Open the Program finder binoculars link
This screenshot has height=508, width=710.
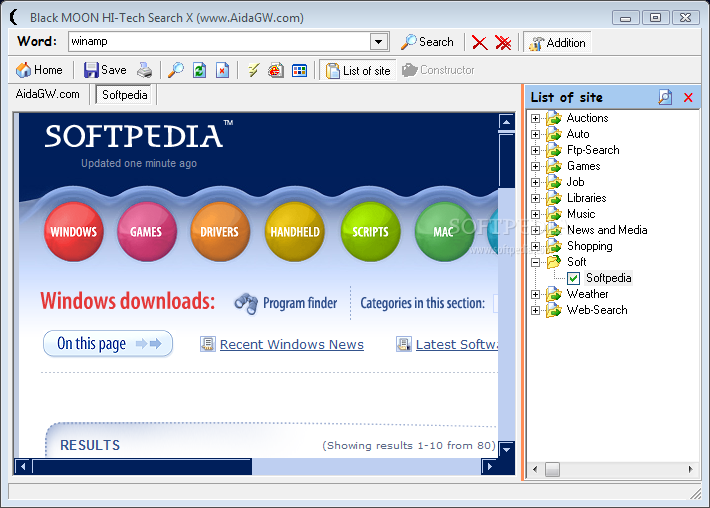pos(286,303)
